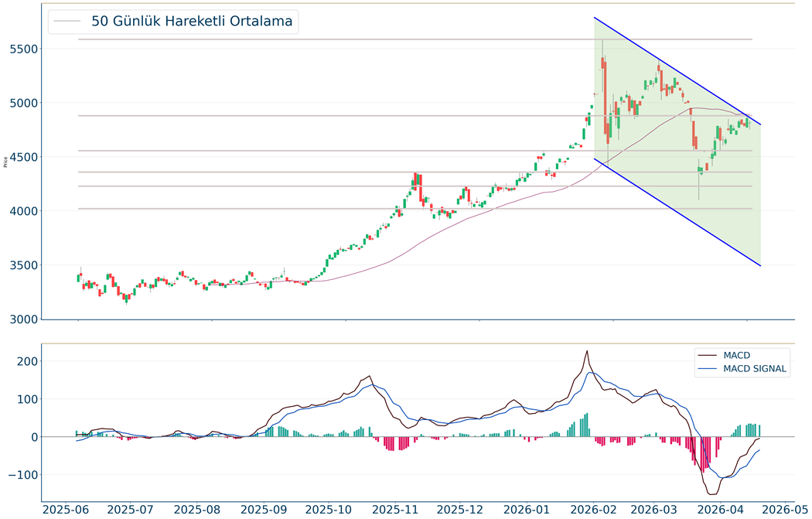
Task: Click the lowest trough of the MACD line
Action: click(711, 494)
